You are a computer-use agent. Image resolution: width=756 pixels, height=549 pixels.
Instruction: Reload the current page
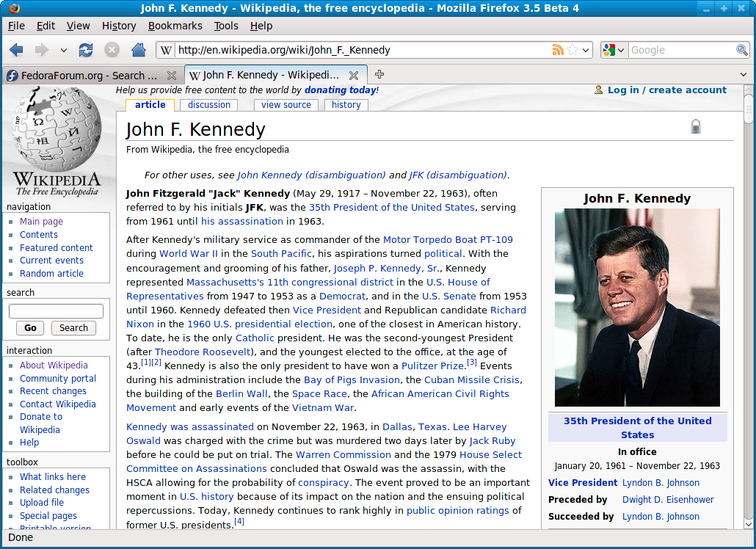coord(86,50)
